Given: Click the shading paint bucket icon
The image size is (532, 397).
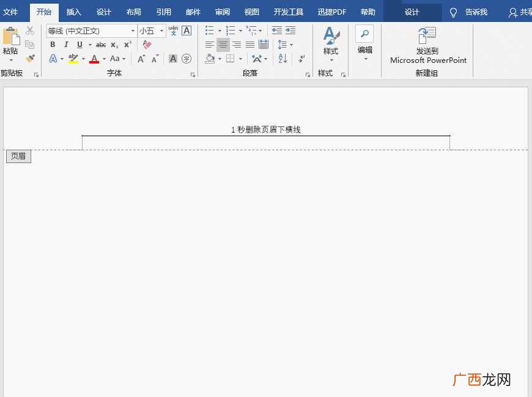Looking at the screenshot, I should pos(210,59).
